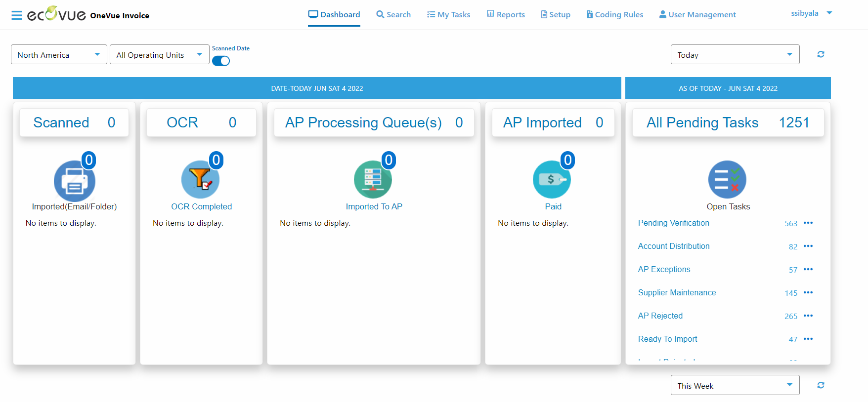868x402 pixels.
Task: Click the Paid dollar tag icon
Action: tap(552, 180)
